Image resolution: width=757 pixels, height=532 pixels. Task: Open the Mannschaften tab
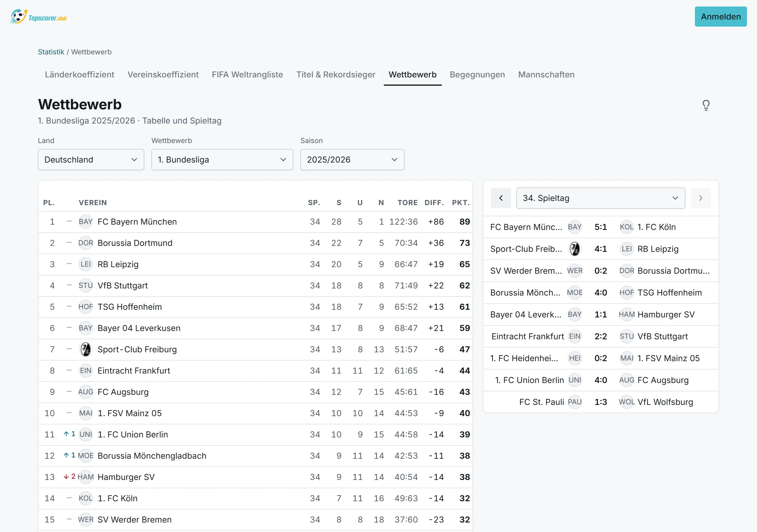pyautogui.click(x=546, y=75)
